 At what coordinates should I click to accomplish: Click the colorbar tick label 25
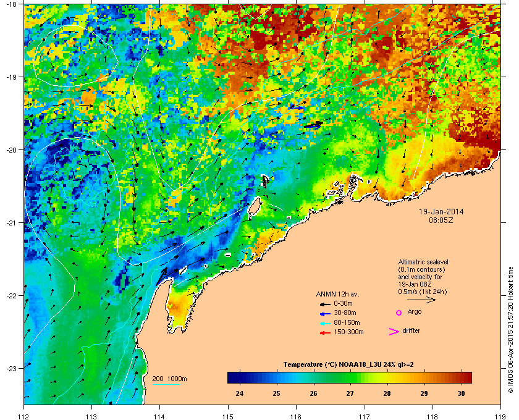(x=276, y=393)
